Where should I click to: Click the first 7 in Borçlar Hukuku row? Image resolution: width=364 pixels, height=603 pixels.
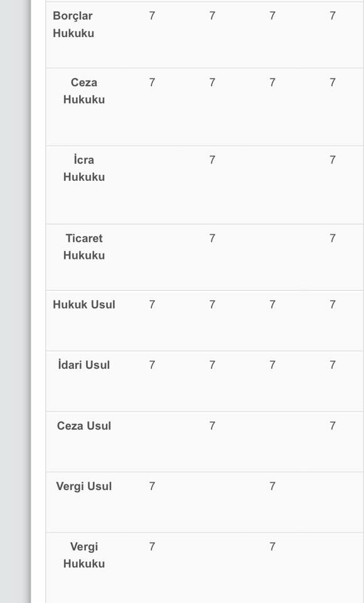153,16
